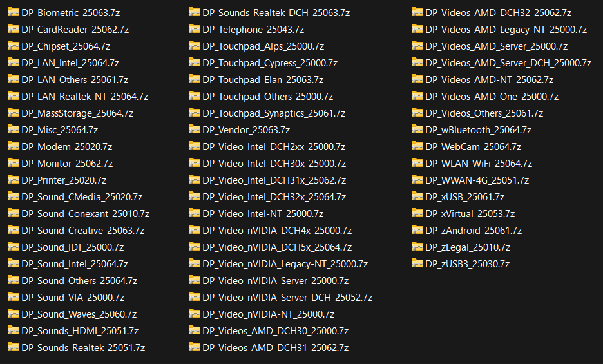Viewport: 603px width, 364px height.
Task: Select file name DP_Touchpad_Cypress_25000.7z
Action: tap(270, 63)
